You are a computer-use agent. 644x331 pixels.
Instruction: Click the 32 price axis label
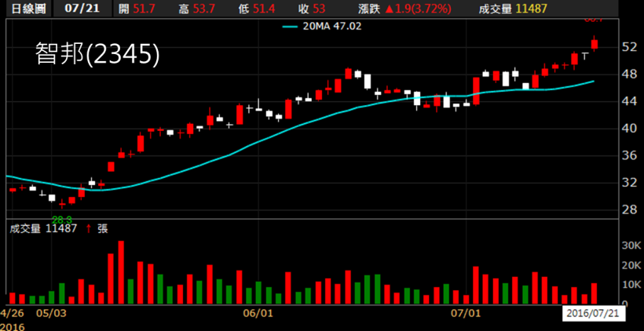[630, 183]
